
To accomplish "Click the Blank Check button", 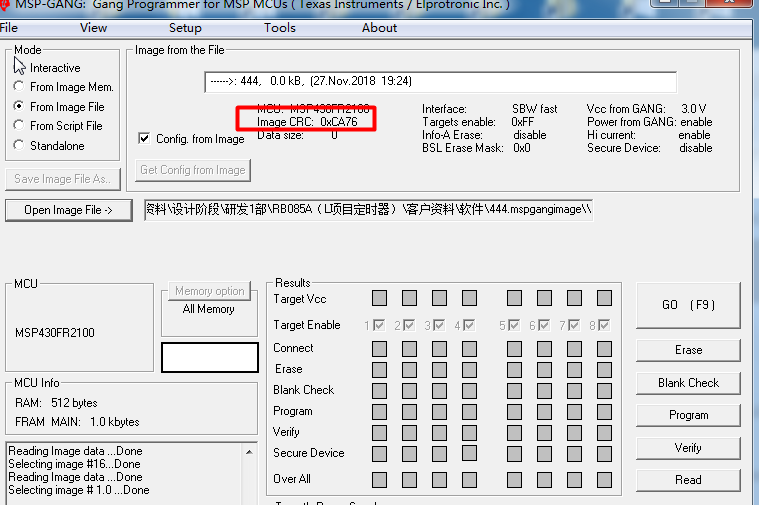I will tap(688, 383).
